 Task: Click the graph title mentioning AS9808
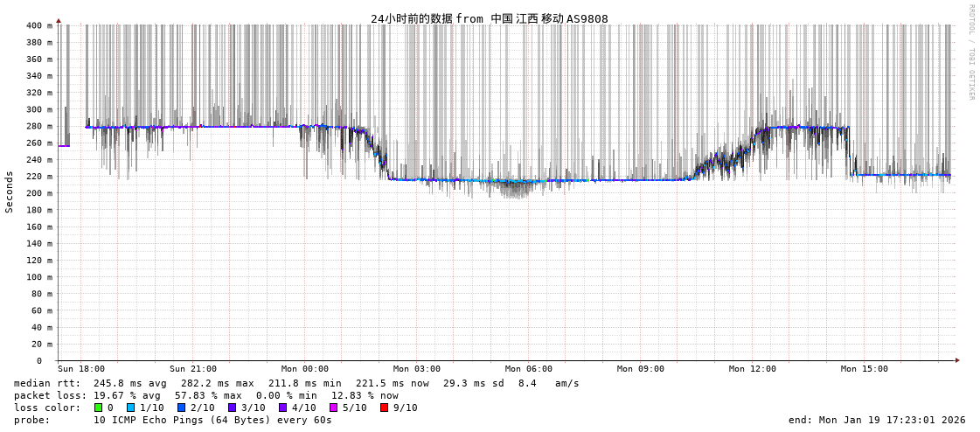coord(489,18)
